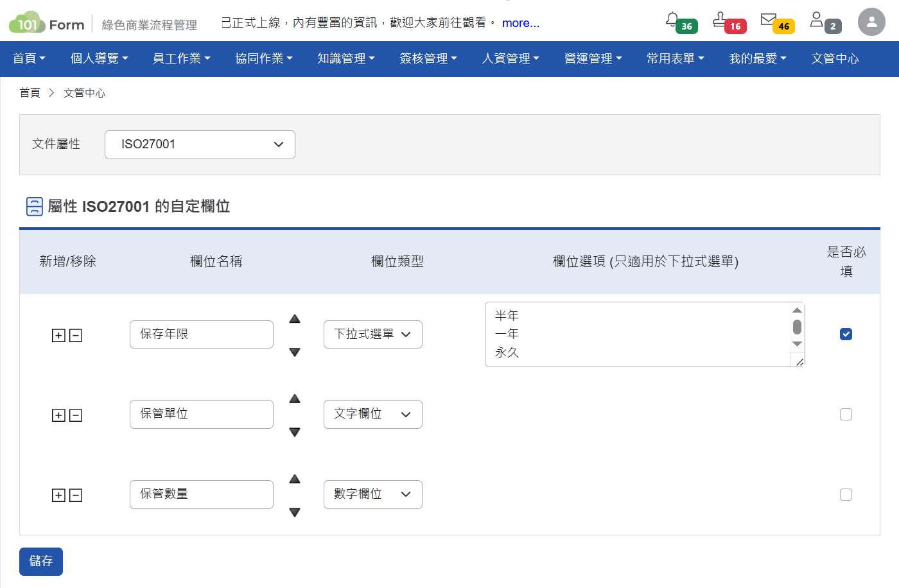Open the 人資管理 menu

point(511,58)
